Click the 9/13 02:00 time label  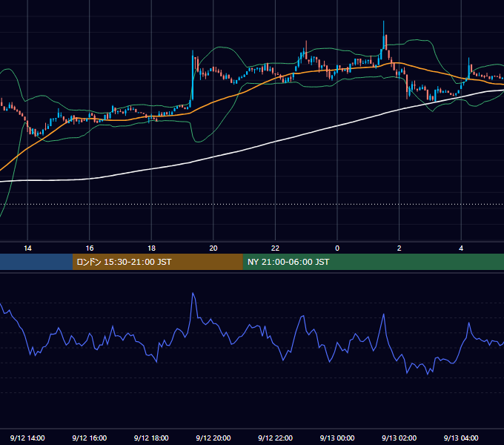point(399,438)
